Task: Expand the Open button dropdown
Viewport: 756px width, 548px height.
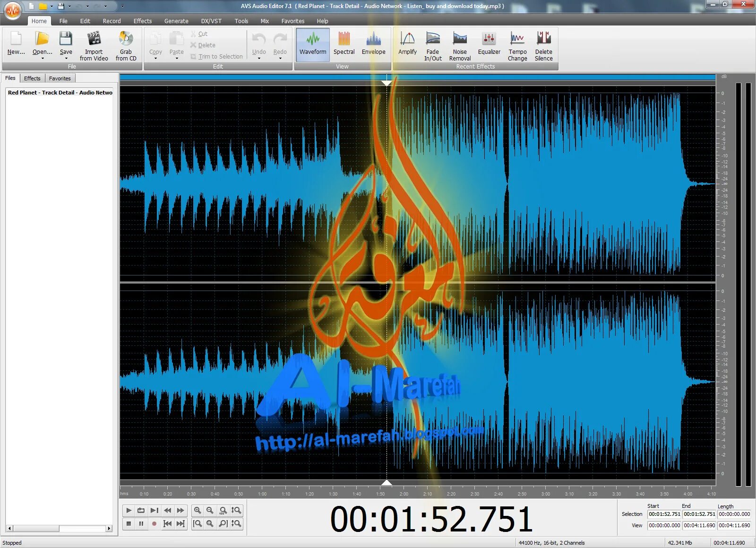Action: tap(42, 58)
